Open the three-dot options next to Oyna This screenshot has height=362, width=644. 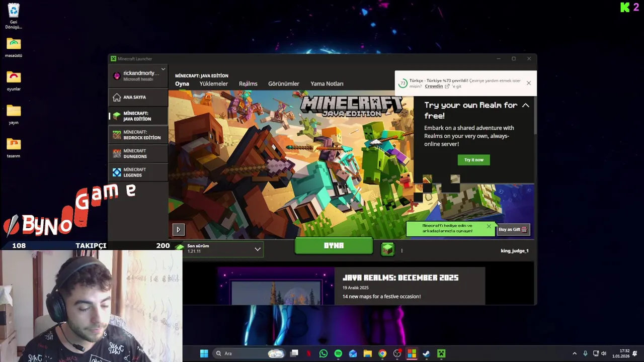pyautogui.click(x=401, y=250)
